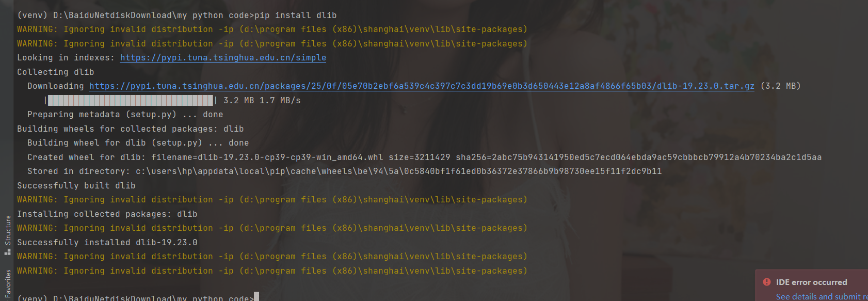Place cursor at the bottom terminal prompt
The height and width of the screenshot is (301, 868).
click(x=256, y=297)
